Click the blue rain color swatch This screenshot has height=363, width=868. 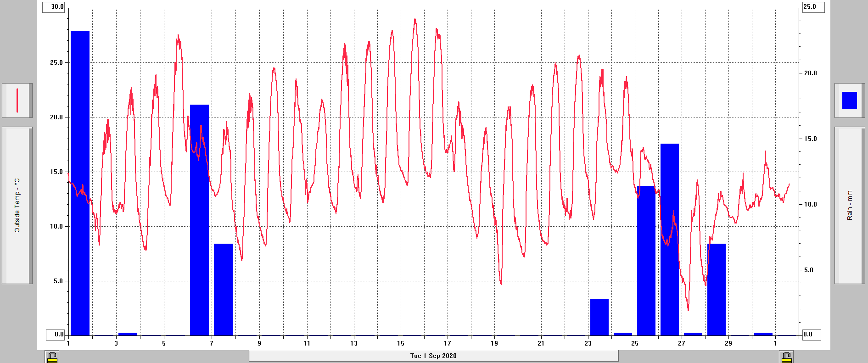pyautogui.click(x=849, y=100)
